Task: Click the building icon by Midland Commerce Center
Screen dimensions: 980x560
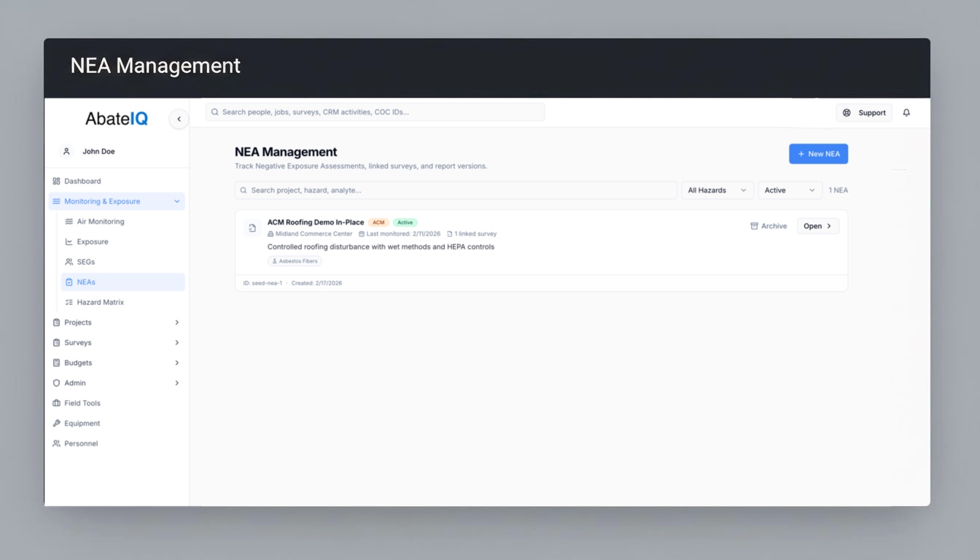Action: [x=271, y=234]
